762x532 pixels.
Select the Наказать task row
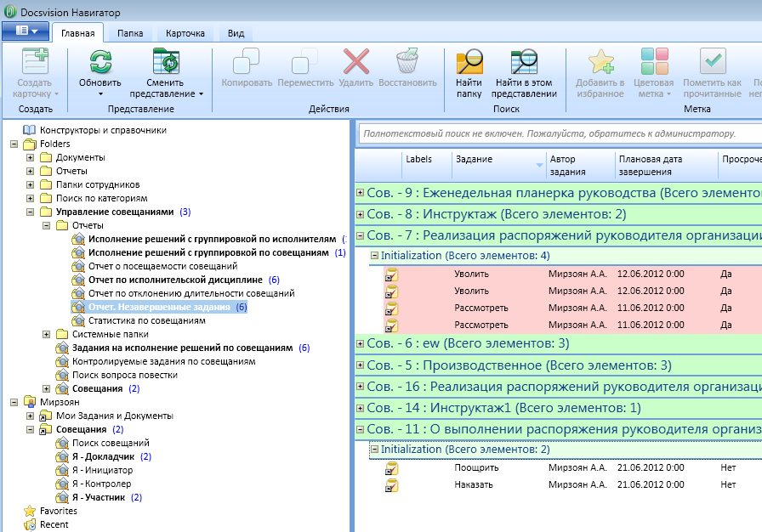573,485
